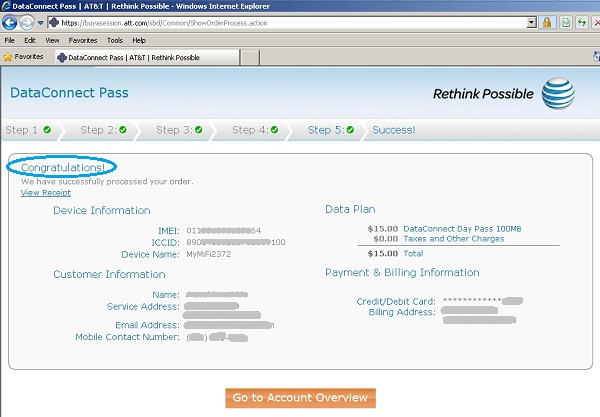Click the Rethink Possible slogan
The image size is (600, 417).
tap(483, 94)
